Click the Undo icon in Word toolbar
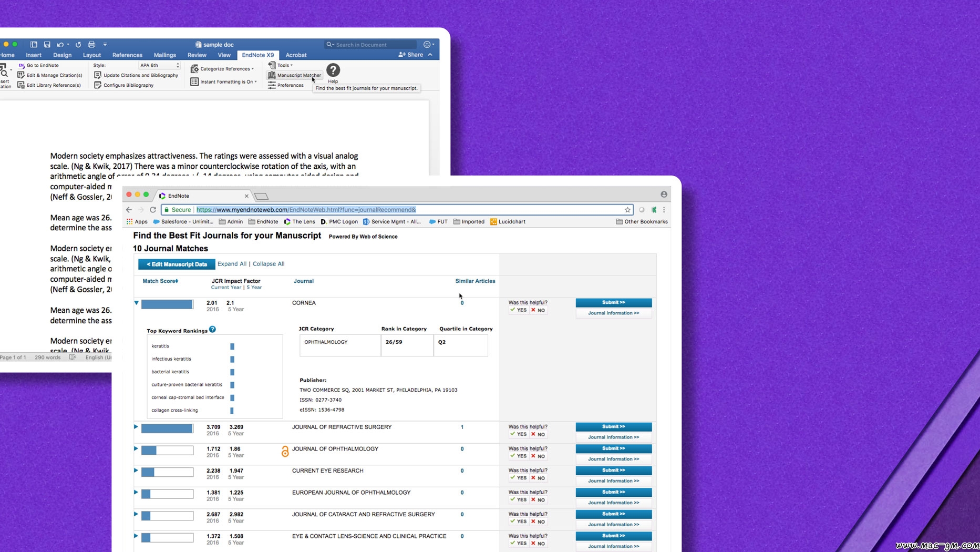This screenshot has height=552, width=980. pyautogui.click(x=60, y=45)
